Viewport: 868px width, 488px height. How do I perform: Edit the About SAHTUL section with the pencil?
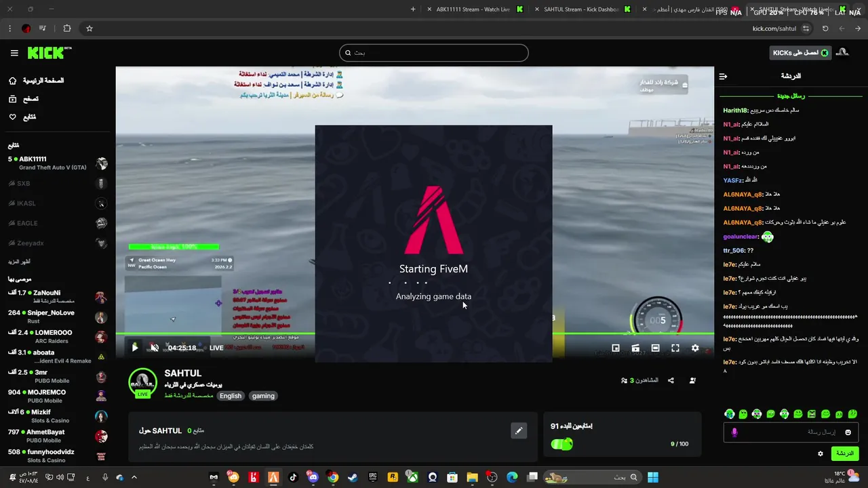point(519,430)
